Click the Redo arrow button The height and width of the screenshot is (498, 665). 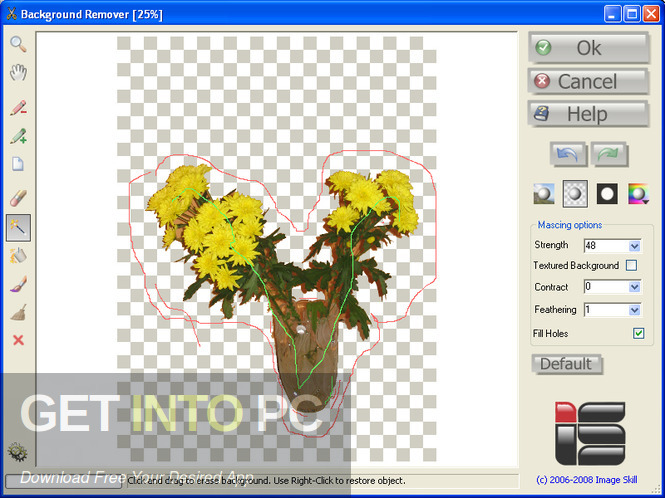click(x=609, y=154)
